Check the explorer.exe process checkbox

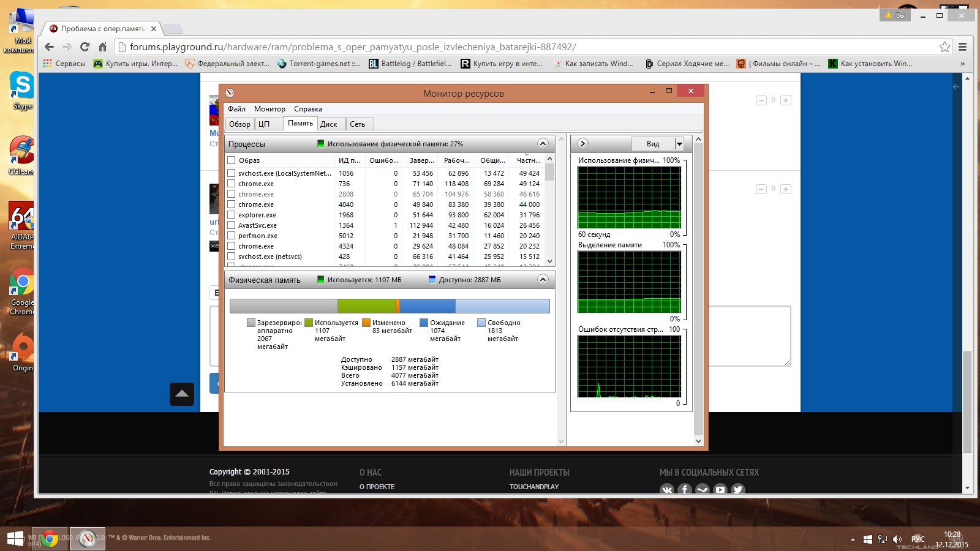232,215
